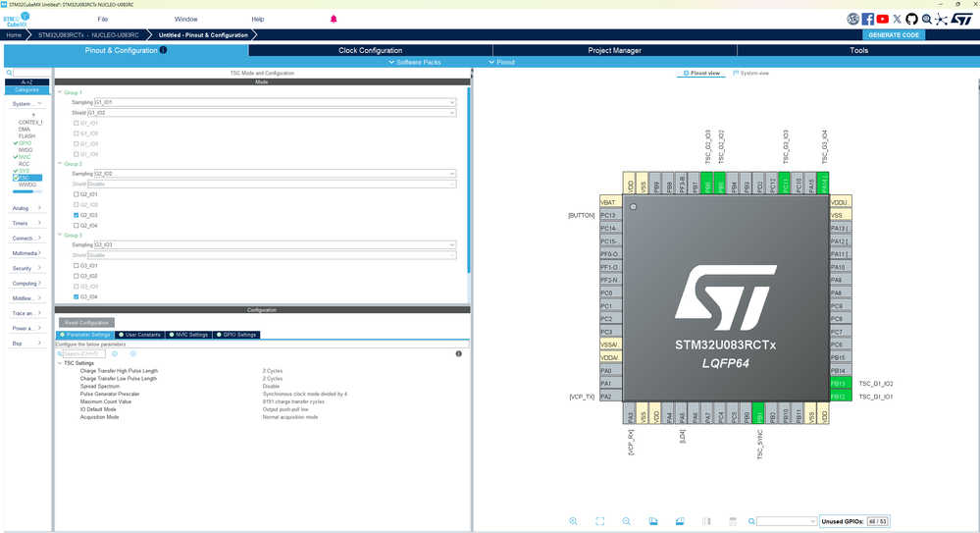Image resolution: width=980 pixels, height=533 pixels.
Task: Click green pin PB12 on the chip
Action: (x=840, y=397)
